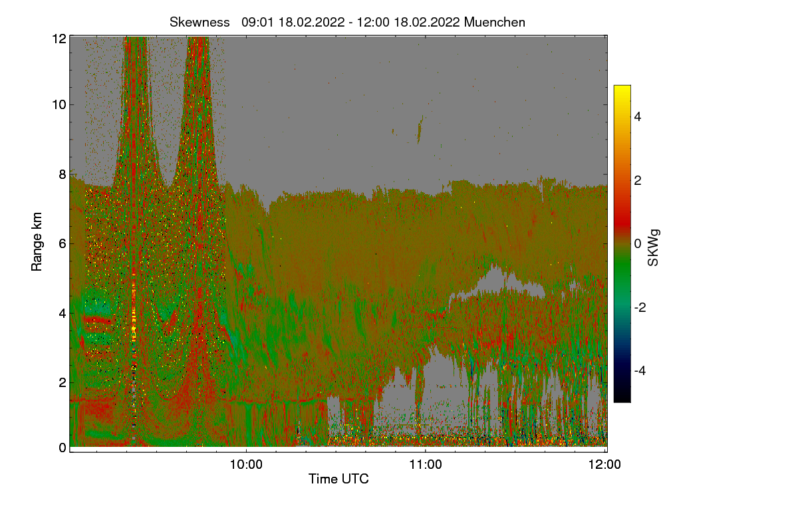Click the range axis tick label 0
The width and height of the screenshot is (798, 532).
pos(62,448)
